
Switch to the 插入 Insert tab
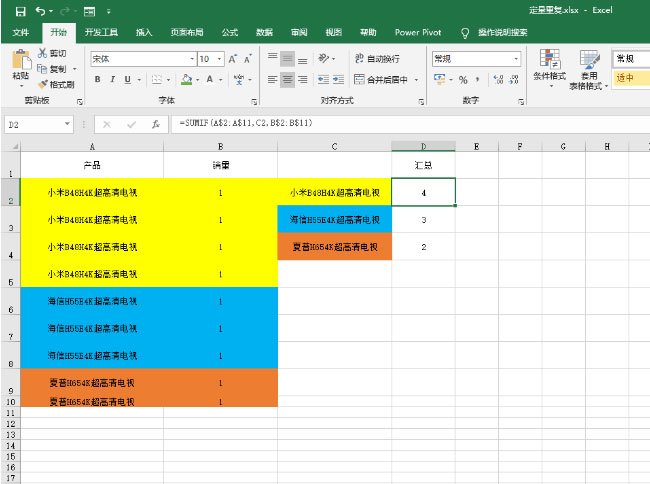click(x=144, y=32)
